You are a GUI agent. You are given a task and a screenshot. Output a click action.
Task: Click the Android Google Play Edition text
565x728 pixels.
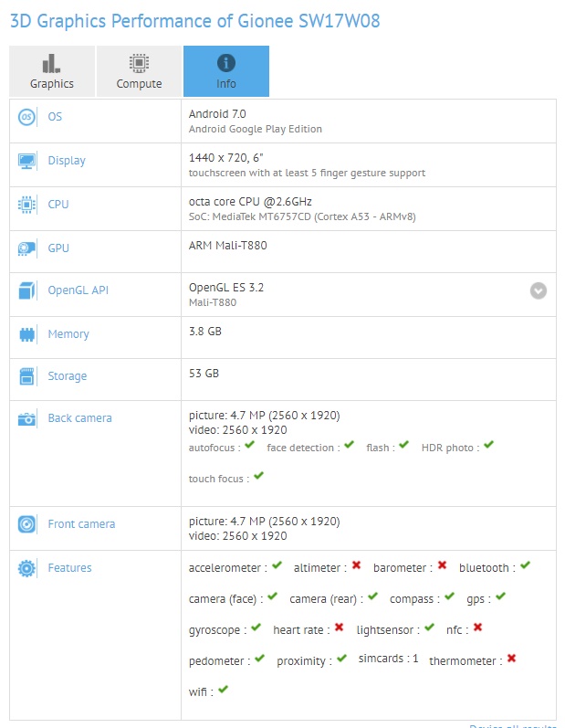coord(256,129)
